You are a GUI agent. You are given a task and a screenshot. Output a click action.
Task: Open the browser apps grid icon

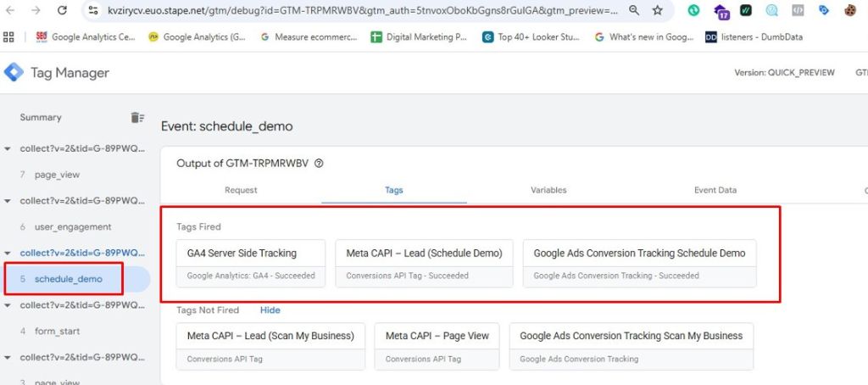pos(9,37)
